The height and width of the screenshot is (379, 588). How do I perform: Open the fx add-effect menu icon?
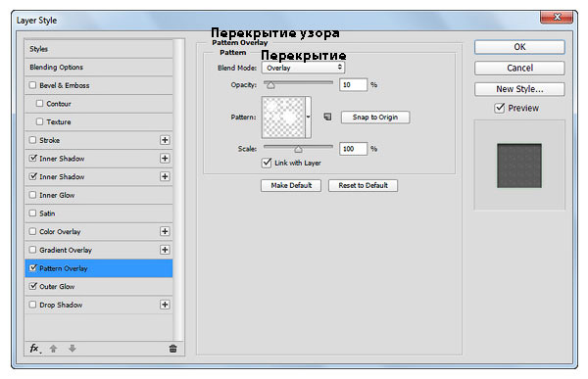[35, 349]
